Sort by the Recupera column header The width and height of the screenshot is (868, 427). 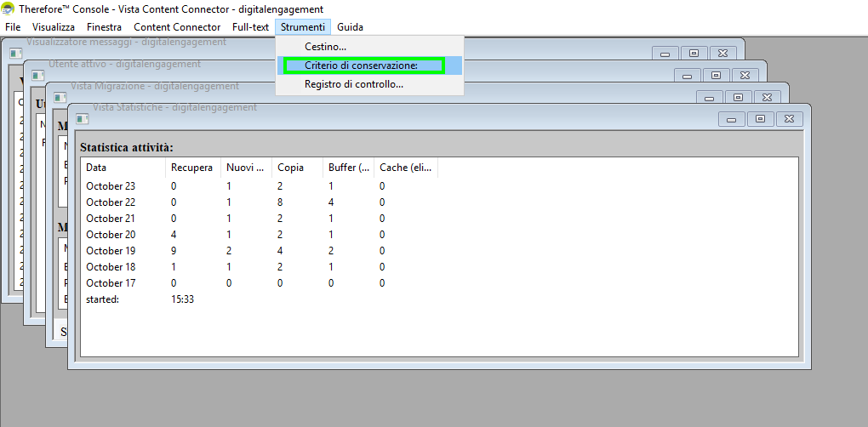click(x=192, y=168)
